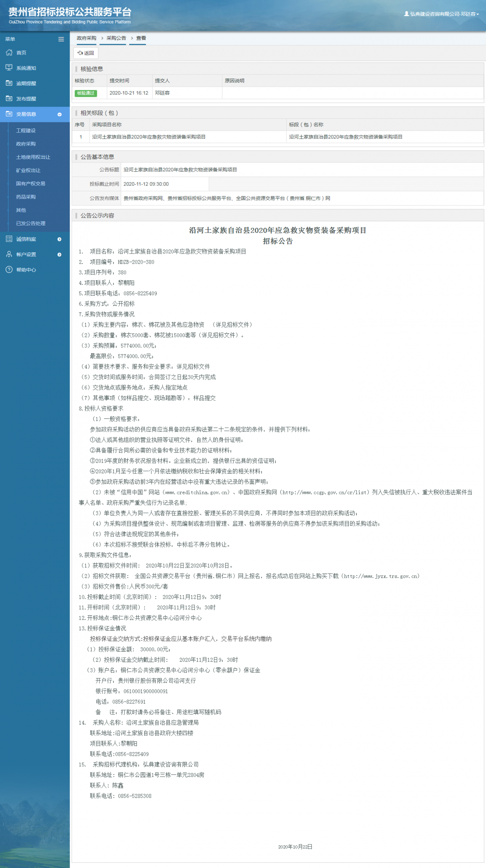Viewport: 486px width, 868px height.
Task: Click the agency address 铜仁市公园道1号 line
Action: pos(147,775)
